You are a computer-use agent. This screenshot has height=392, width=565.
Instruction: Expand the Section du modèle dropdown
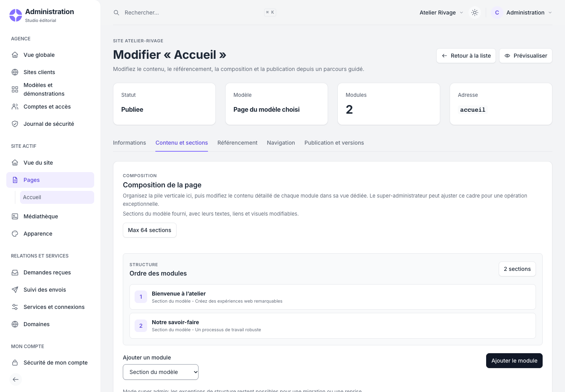coord(161,372)
